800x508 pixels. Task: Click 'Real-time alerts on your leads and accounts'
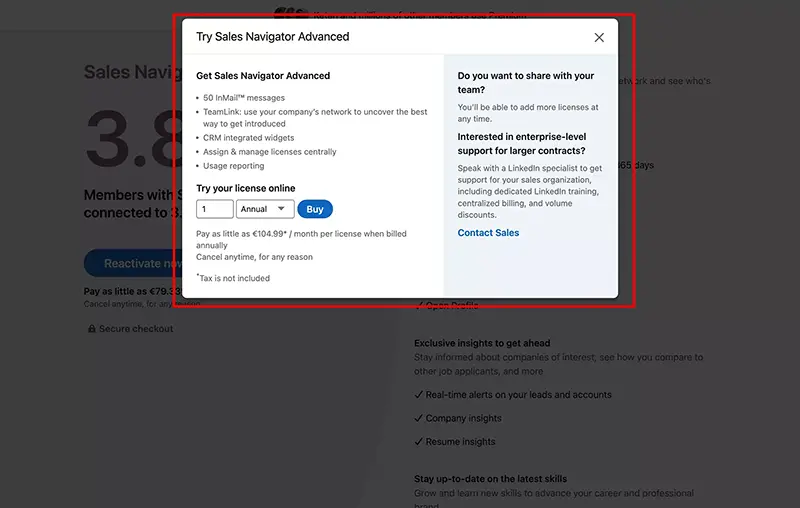(518, 395)
